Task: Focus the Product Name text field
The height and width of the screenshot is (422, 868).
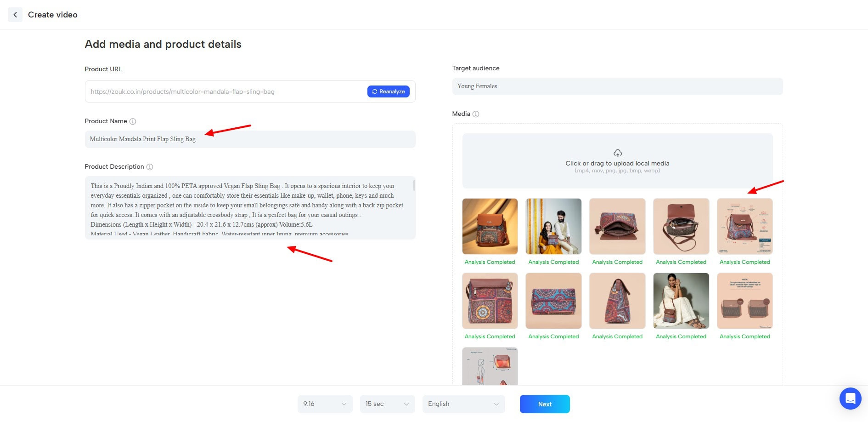Action: click(250, 139)
